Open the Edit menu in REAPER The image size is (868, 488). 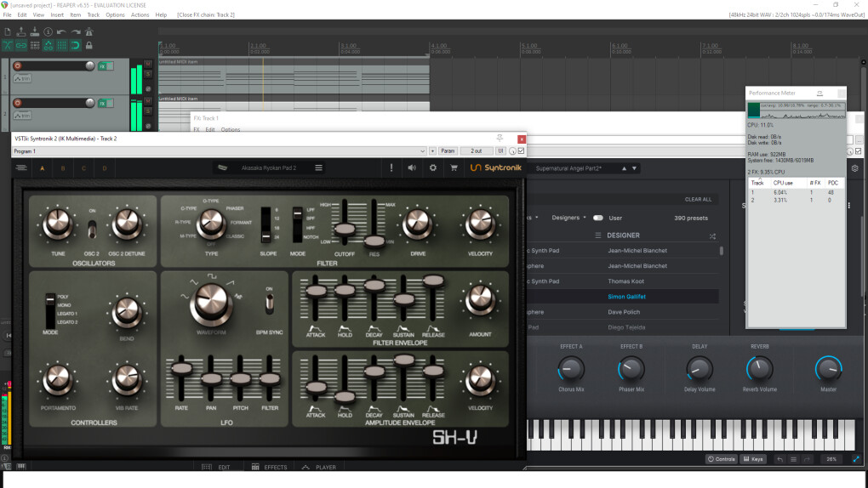coord(22,15)
